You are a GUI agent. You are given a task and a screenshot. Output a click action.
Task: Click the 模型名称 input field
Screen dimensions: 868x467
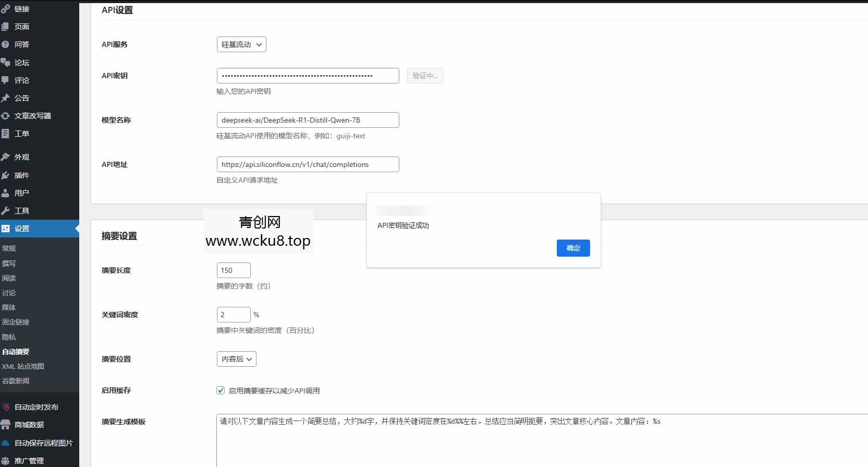coord(308,120)
